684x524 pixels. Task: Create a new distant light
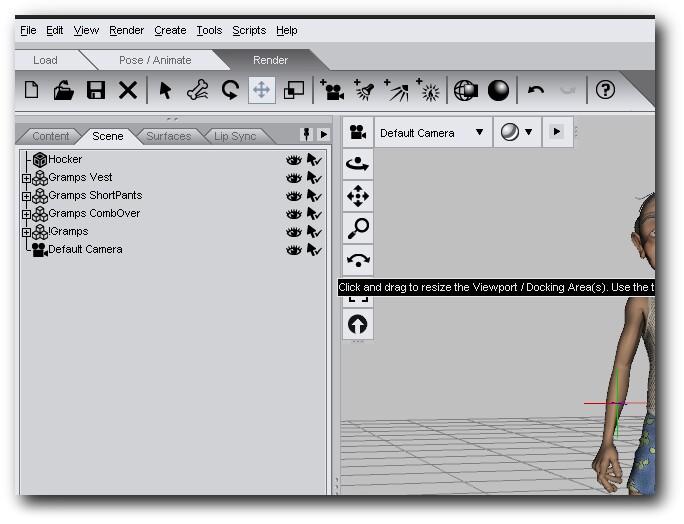pos(396,90)
